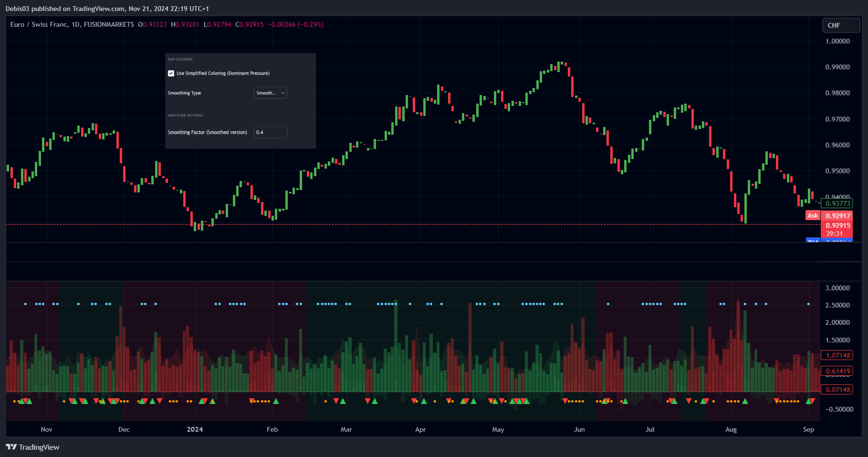Click the 1.00000 price axis label
Screen dimensions: 868x457
point(837,41)
